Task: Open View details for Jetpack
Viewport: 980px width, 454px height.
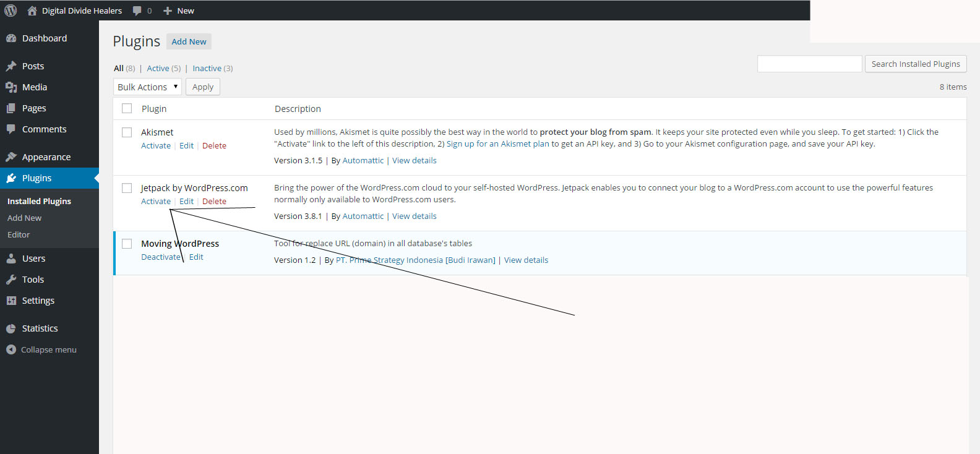Action: pos(415,216)
